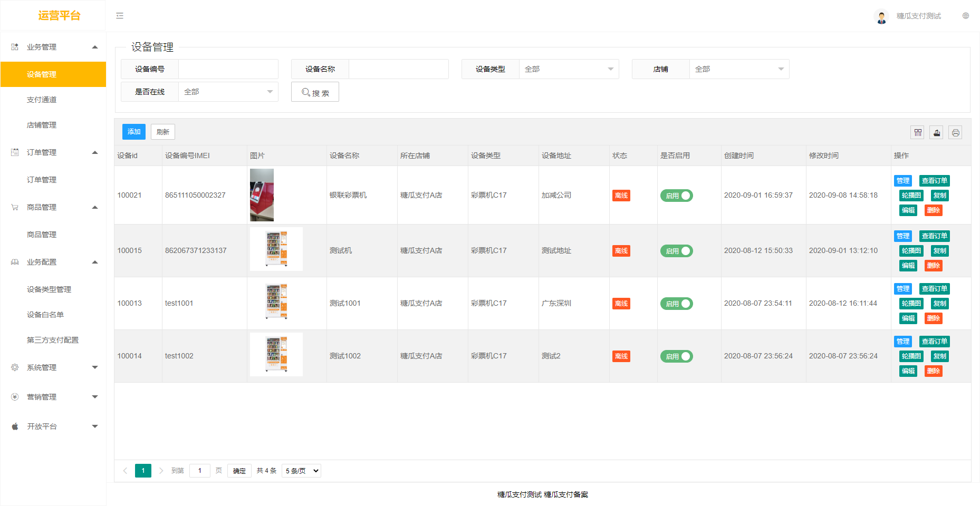Viewport: 980px width, 506px height.
Task: Click the sidebar collapse icon in header
Action: click(x=120, y=16)
